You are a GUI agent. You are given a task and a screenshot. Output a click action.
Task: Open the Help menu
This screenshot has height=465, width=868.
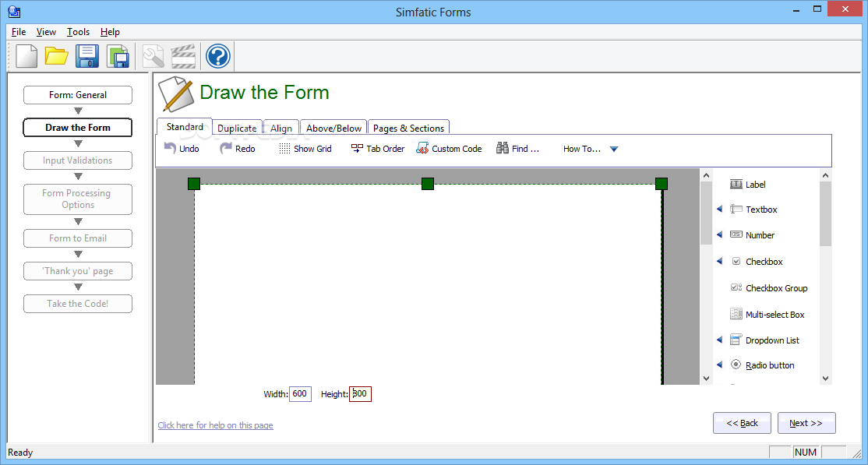click(x=110, y=32)
